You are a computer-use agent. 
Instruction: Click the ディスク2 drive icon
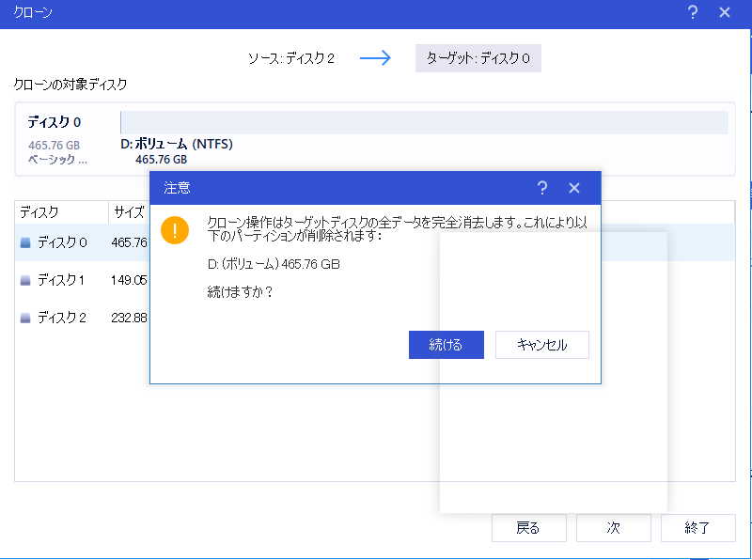coord(26,317)
